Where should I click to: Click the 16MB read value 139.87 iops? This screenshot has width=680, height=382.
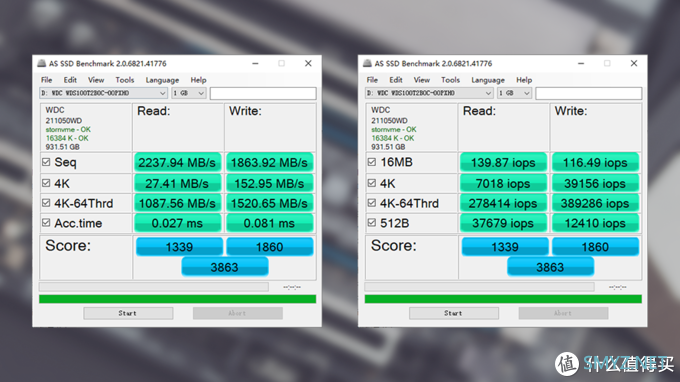[503, 163]
